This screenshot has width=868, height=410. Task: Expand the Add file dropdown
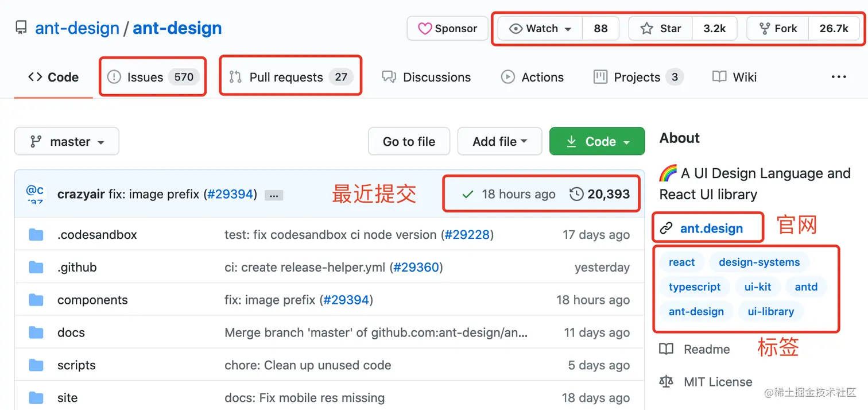(499, 141)
